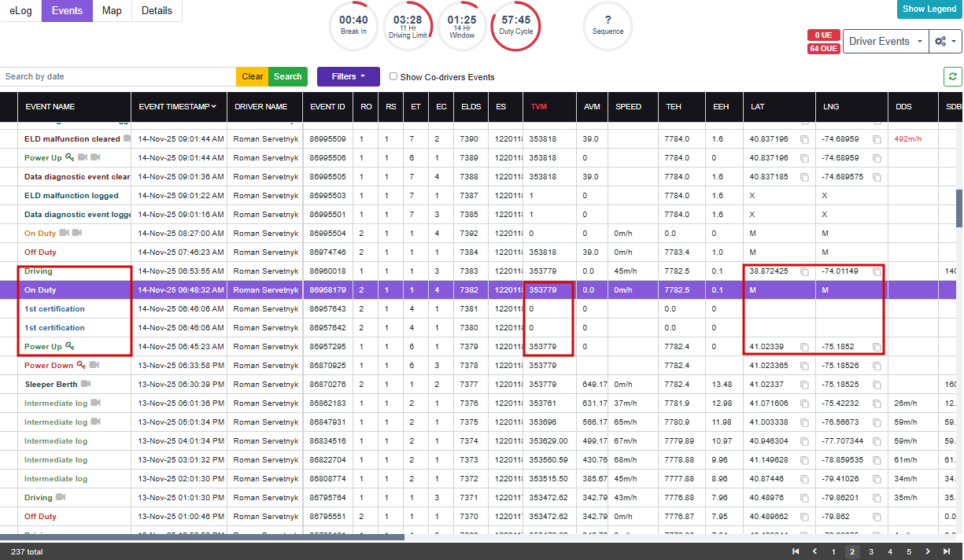Go to next page arrow

928,551
